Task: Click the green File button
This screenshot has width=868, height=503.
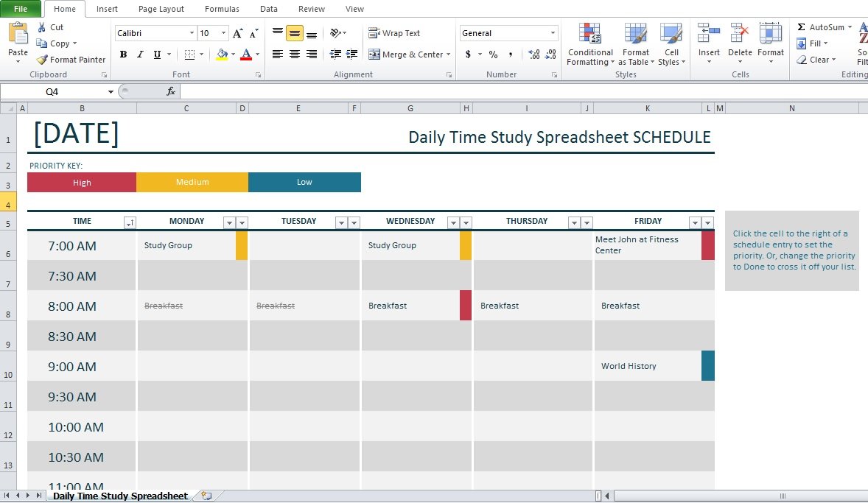Action: (x=21, y=9)
